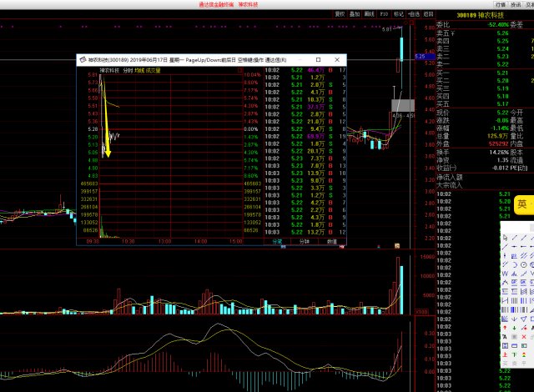Open the 叠加 overlay option
This screenshot has height=392, width=534.
point(355,14)
